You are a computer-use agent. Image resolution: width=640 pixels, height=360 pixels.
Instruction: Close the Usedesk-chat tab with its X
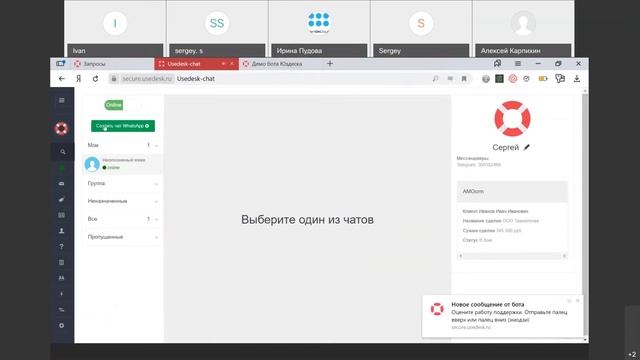pos(232,64)
